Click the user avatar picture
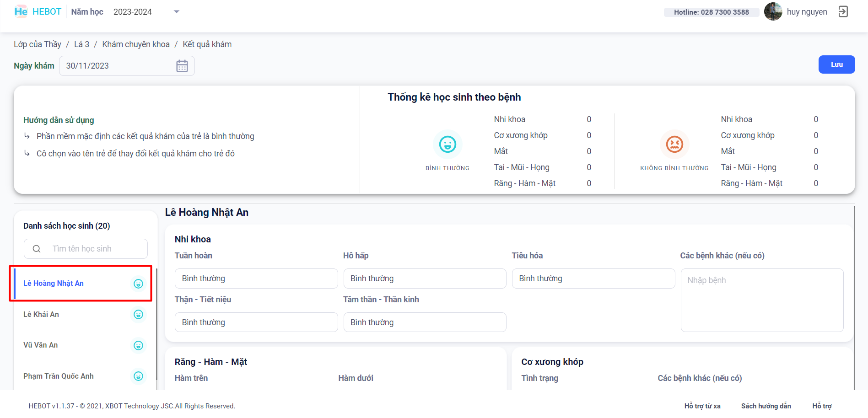 (773, 12)
